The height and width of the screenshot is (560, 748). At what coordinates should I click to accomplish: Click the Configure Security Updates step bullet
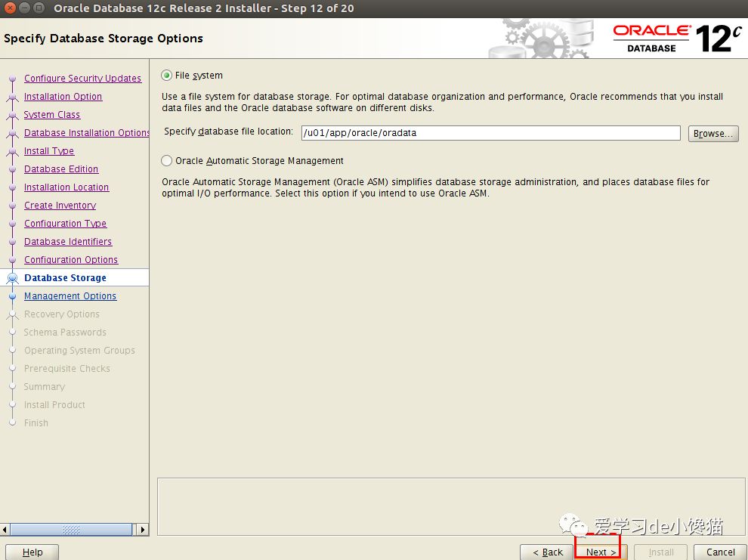pyautogui.click(x=13, y=79)
